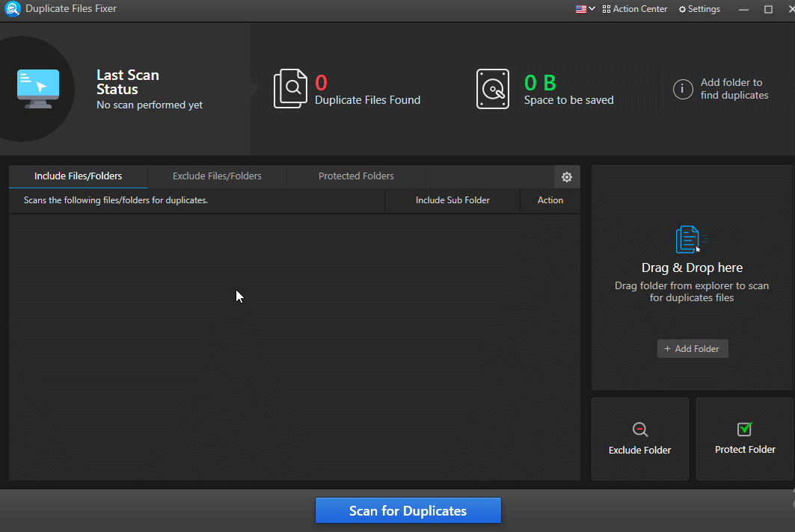Screen dimensions: 795x532
Task: Toggle exclusion using Exclude Folder tile
Action: pos(639,439)
